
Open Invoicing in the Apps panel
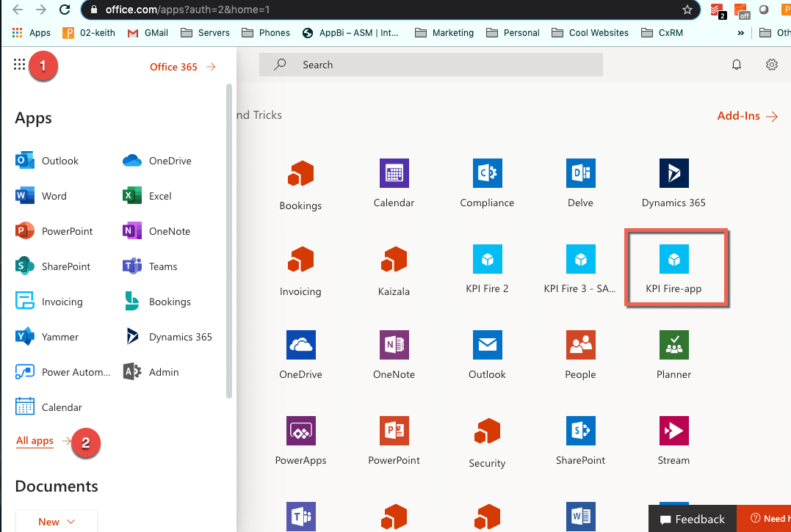(x=49, y=302)
